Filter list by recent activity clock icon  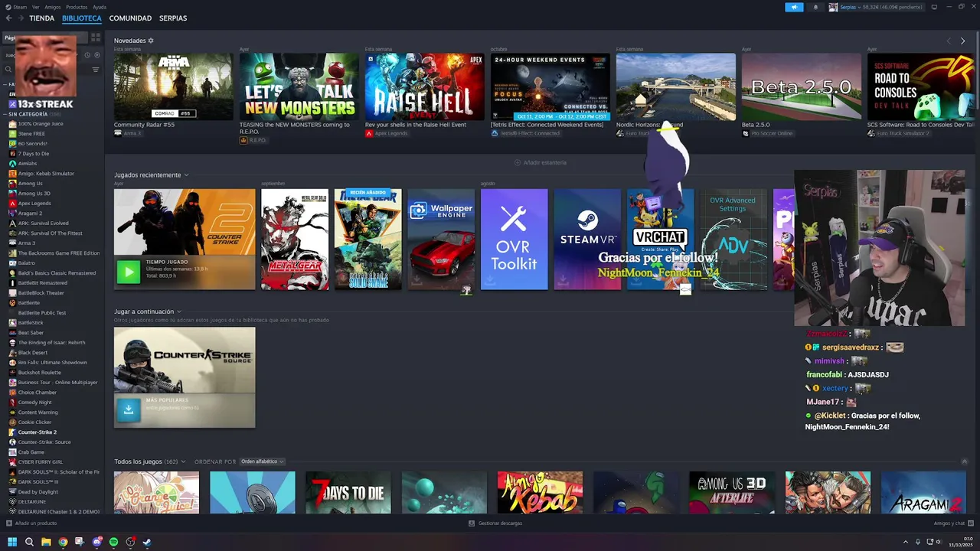tap(87, 55)
